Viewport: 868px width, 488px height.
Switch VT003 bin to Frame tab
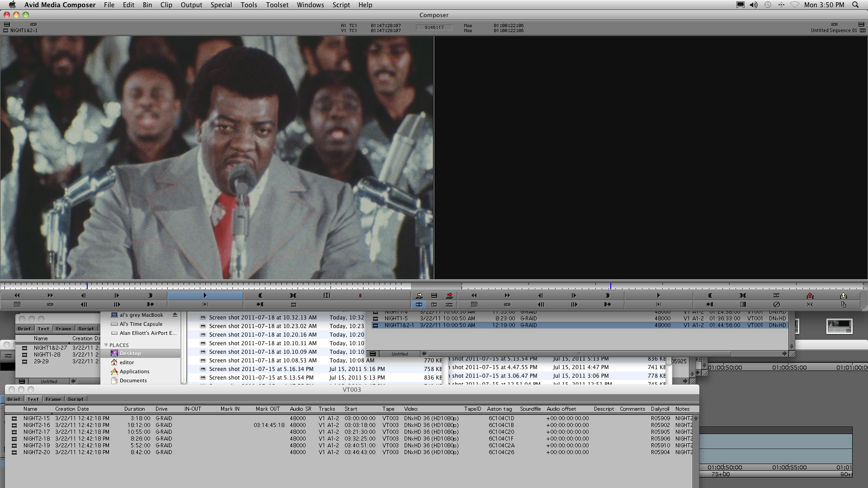pyautogui.click(x=53, y=399)
